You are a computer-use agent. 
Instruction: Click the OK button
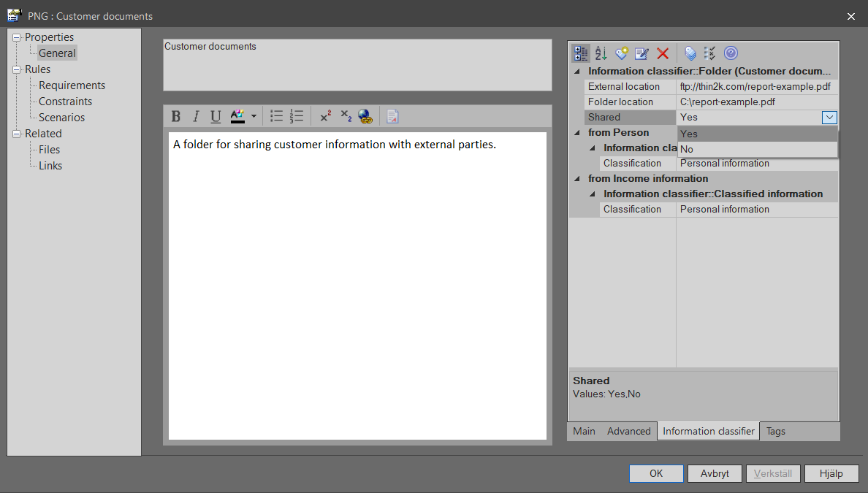pos(656,473)
